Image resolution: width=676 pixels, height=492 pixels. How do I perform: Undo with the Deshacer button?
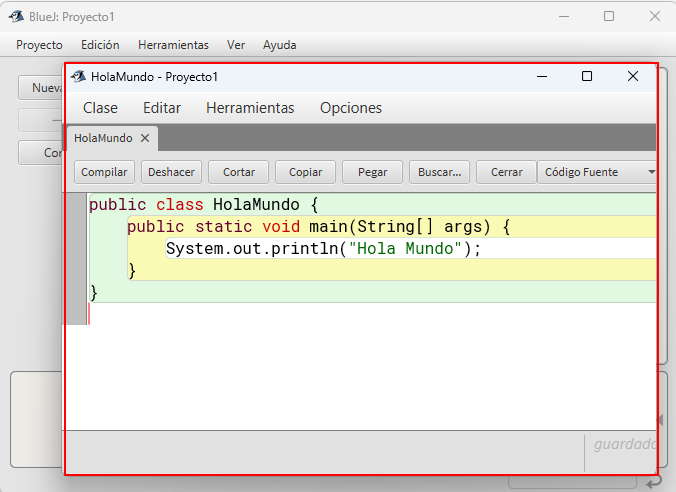[171, 172]
